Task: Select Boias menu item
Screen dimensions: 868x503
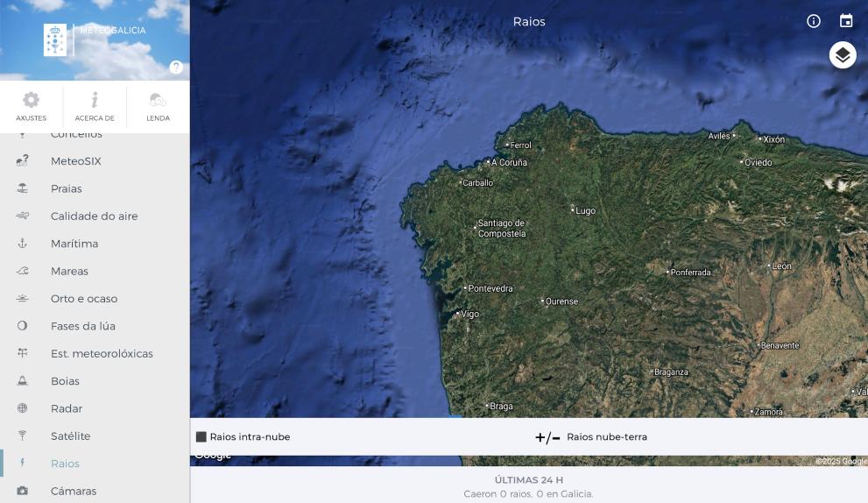Action: point(95,381)
